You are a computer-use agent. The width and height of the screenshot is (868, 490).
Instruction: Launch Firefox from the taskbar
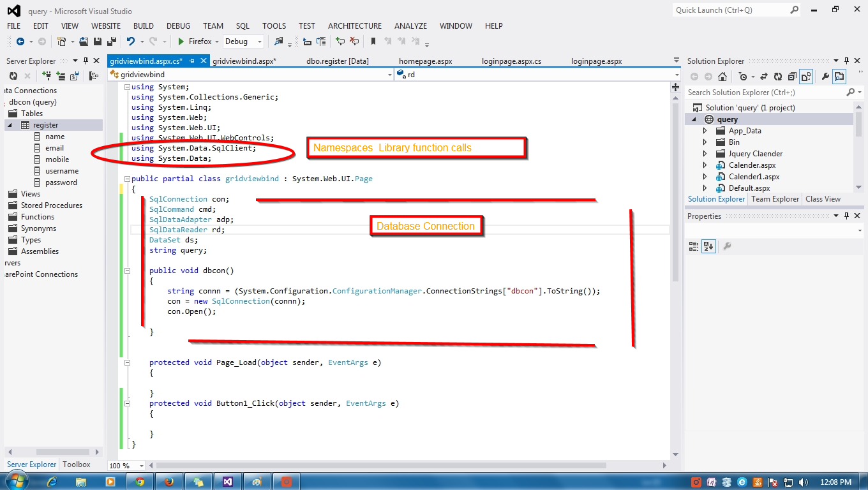pos(168,480)
